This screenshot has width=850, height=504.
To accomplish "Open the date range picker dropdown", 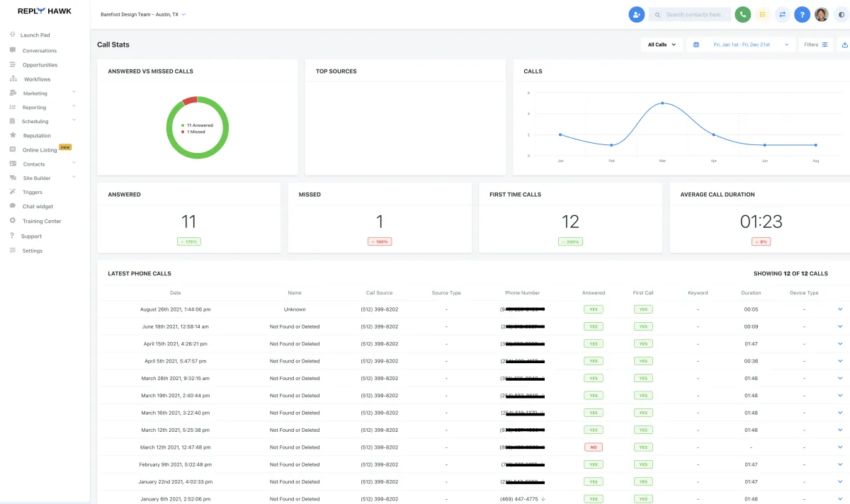I will tap(741, 45).
